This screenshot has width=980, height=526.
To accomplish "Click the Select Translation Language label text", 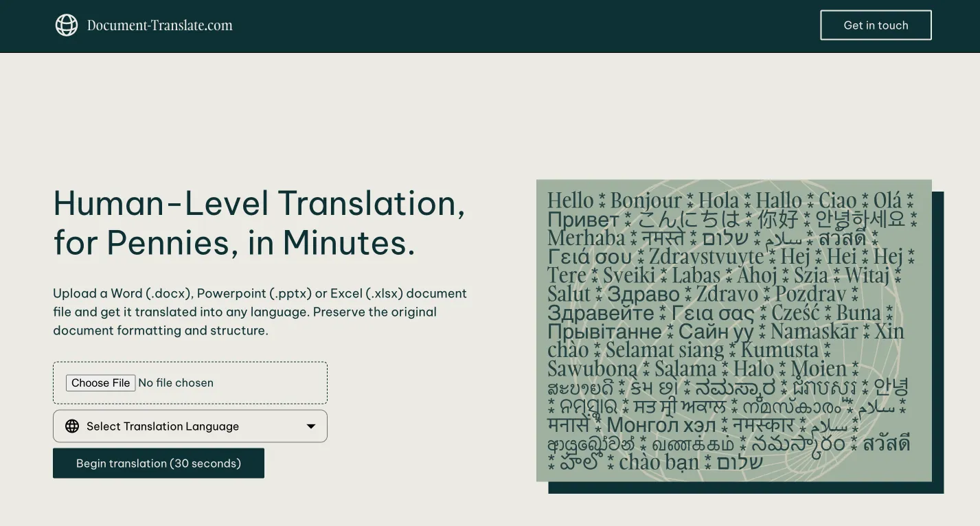I will coord(163,426).
